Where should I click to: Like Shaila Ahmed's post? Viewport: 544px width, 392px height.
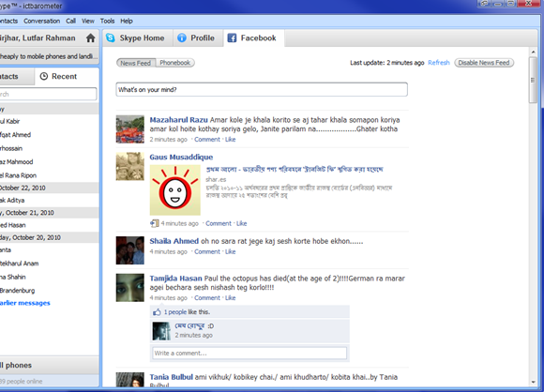[231, 252]
